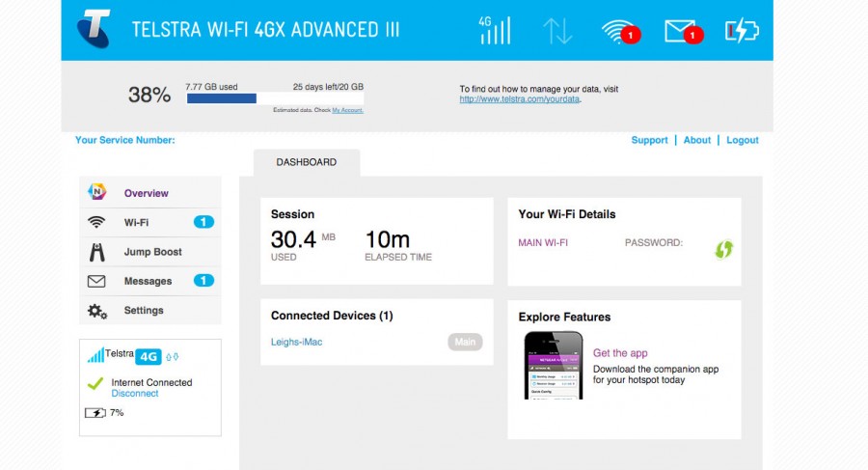The height and width of the screenshot is (470, 868).
Task: Open the envelope messages icon in header
Action: click(x=684, y=32)
